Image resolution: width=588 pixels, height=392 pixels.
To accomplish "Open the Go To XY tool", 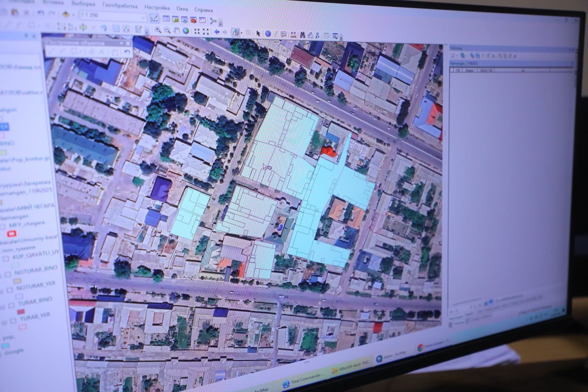I will coord(317,35).
